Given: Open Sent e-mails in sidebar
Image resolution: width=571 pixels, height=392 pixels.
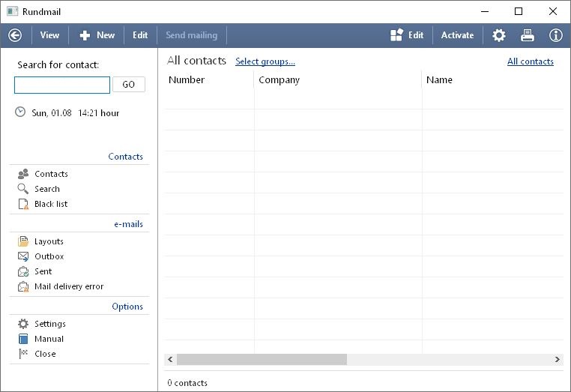Looking at the screenshot, I should 43,271.
